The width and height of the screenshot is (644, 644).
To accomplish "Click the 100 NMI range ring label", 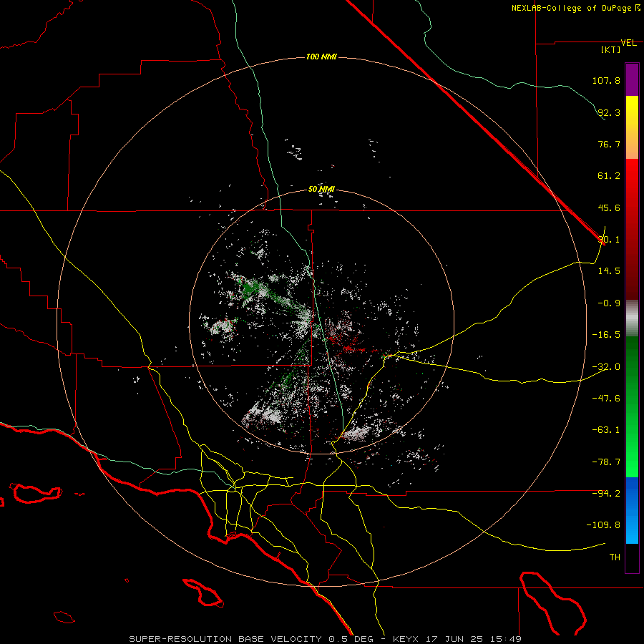I will 321,57.
